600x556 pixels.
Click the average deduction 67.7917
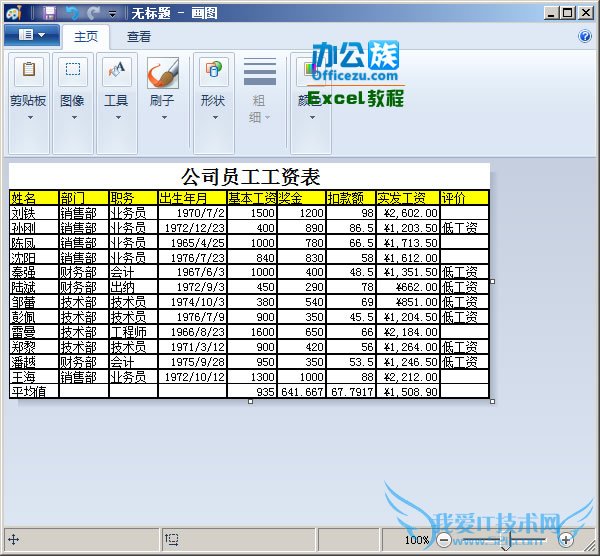351,391
